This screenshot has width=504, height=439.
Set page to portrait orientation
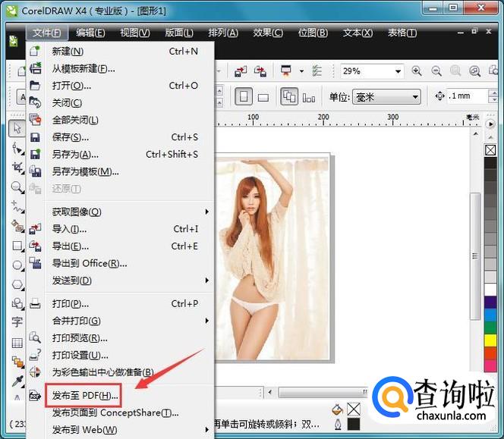(244, 96)
